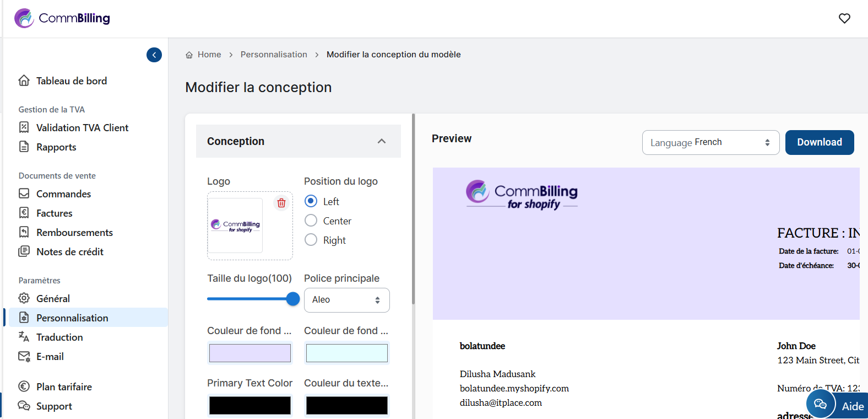Select Center logo position
868x419 pixels.
pyautogui.click(x=311, y=221)
